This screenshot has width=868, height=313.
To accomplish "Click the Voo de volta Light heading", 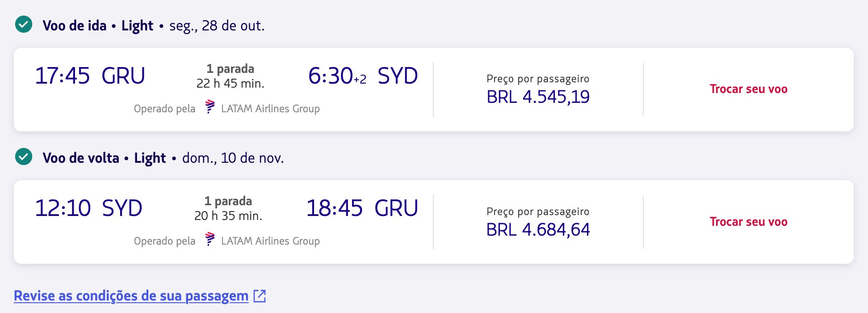I will 104,158.
